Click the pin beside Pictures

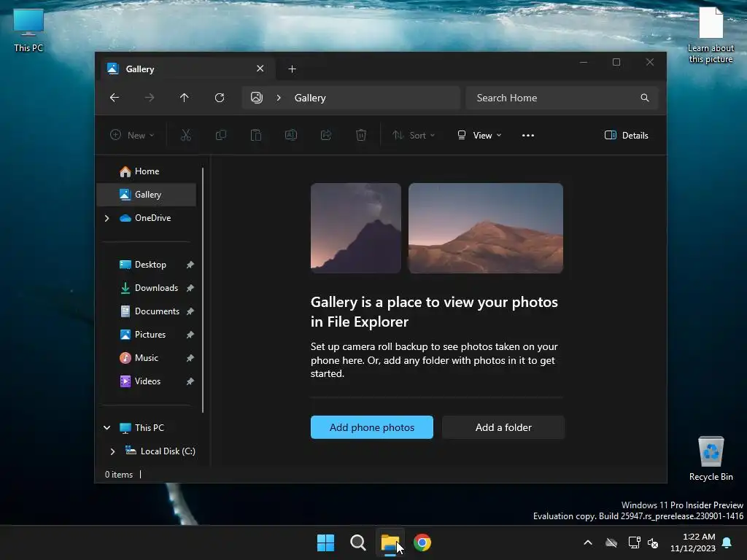tap(190, 335)
